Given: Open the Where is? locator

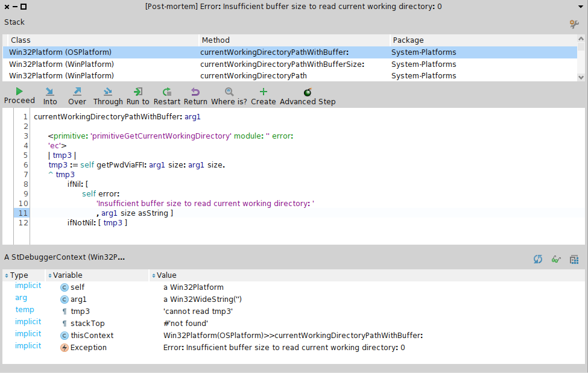Looking at the screenshot, I should (229, 96).
